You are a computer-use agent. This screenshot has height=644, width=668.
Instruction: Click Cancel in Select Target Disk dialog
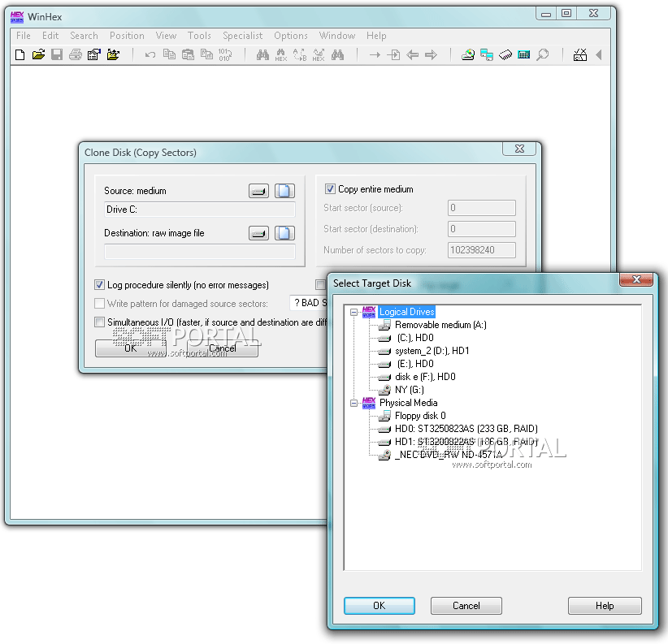pos(466,606)
